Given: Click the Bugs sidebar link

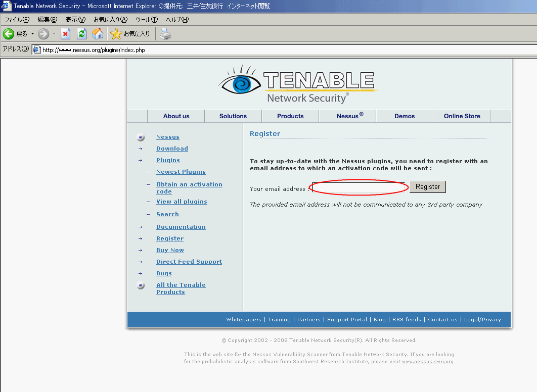Looking at the screenshot, I should (x=164, y=273).
